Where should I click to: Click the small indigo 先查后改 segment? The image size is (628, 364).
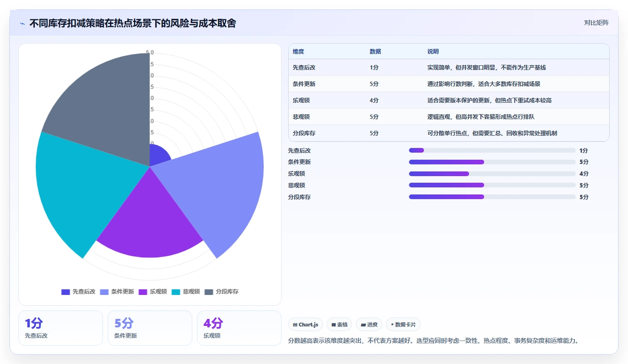pyautogui.click(x=157, y=156)
